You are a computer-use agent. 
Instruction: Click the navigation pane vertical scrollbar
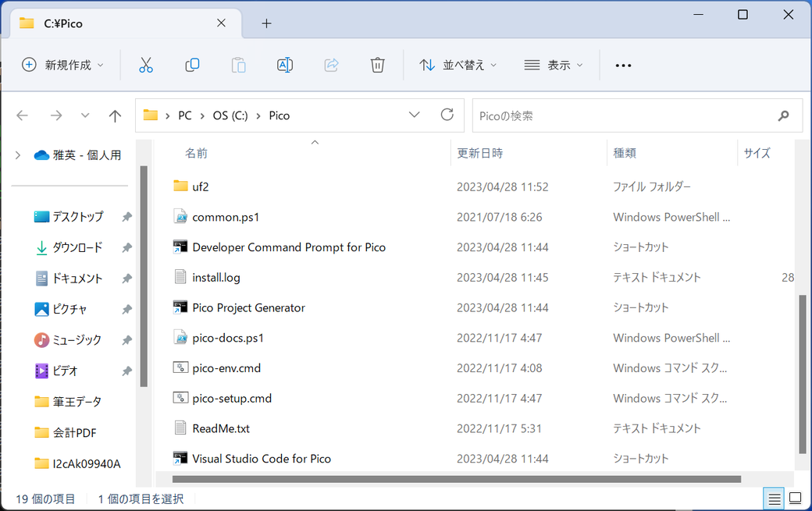click(144, 276)
